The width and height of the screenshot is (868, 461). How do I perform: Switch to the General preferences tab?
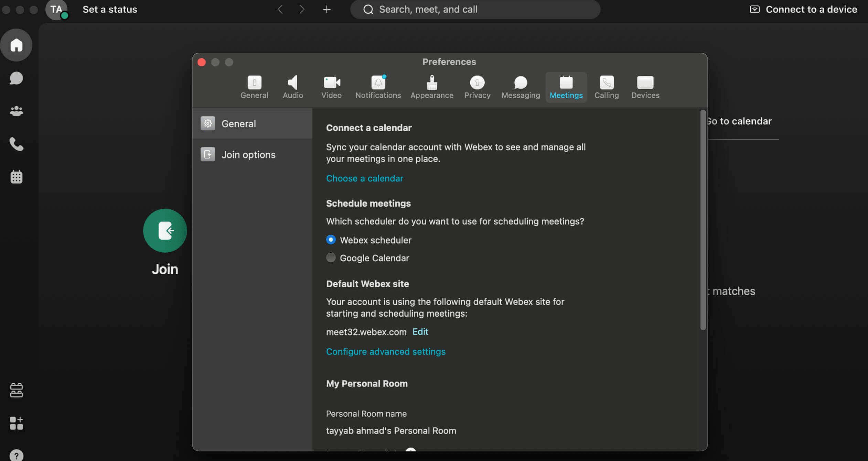point(254,87)
